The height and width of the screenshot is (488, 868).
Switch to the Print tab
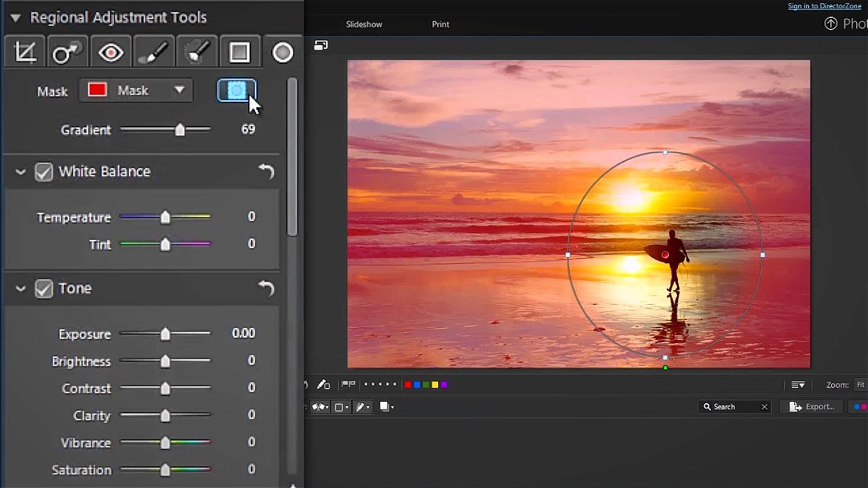pyautogui.click(x=441, y=24)
